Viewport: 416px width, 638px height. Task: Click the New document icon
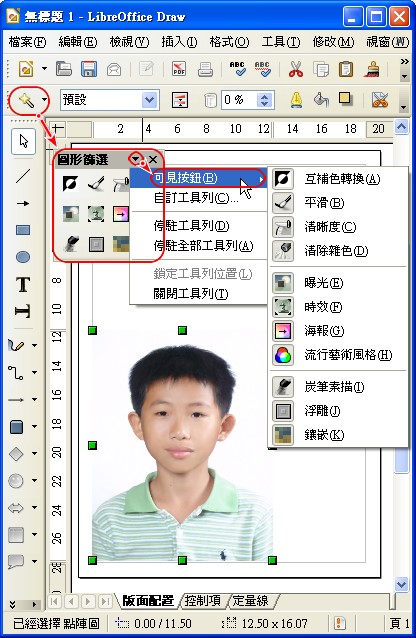click(26, 69)
